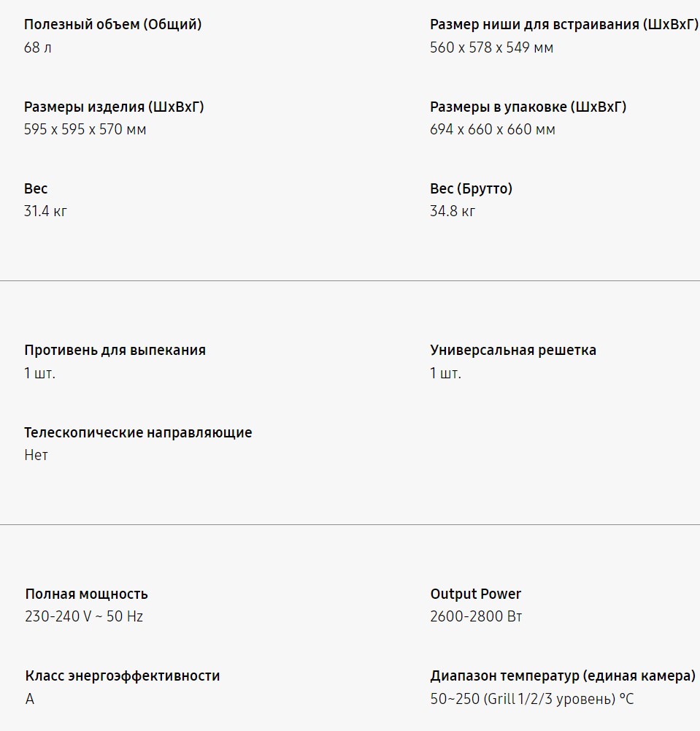Select package dimensions 694 x 660 x 660 мм
Image resolution: width=700 pixels, height=731 pixels.
tap(492, 130)
